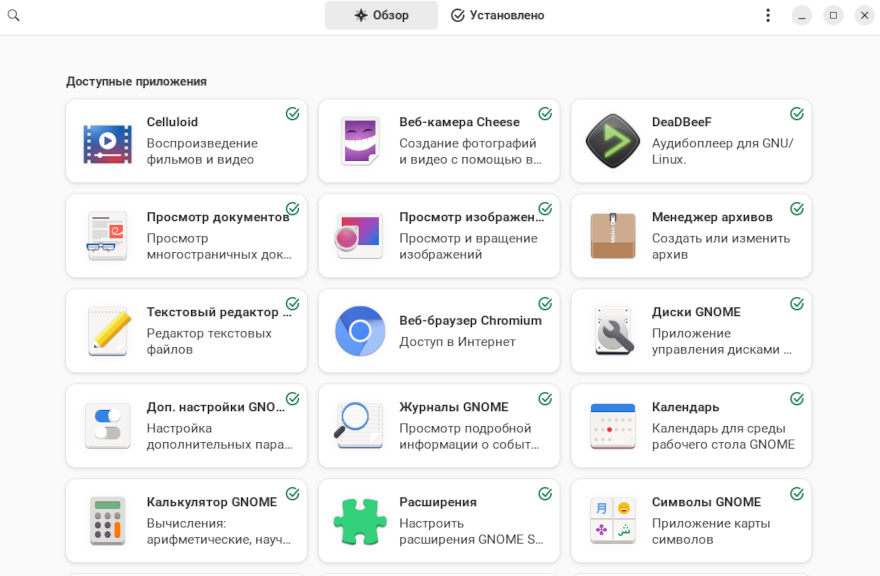Click the search magnifier button

[x=14, y=15]
